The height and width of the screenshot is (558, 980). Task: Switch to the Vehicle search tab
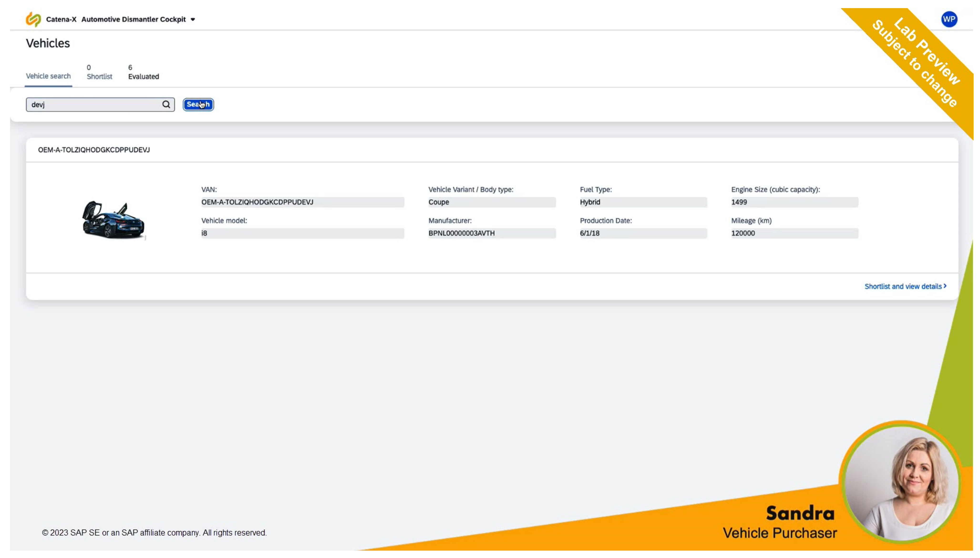coord(48,76)
